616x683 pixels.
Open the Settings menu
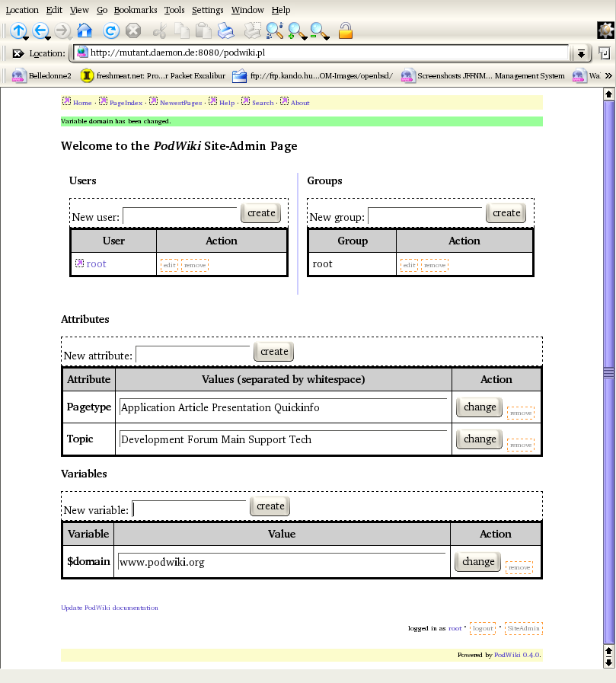(x=207, y=10)
